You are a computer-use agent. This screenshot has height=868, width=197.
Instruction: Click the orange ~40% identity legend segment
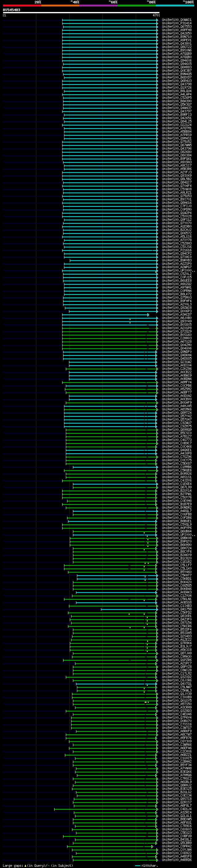60,6
